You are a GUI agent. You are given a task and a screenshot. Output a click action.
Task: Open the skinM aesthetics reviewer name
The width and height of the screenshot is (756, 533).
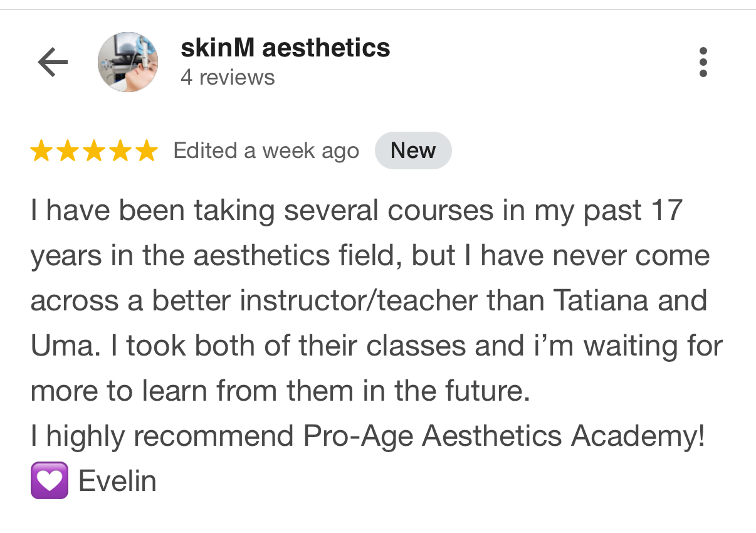(x=285, y=48)
